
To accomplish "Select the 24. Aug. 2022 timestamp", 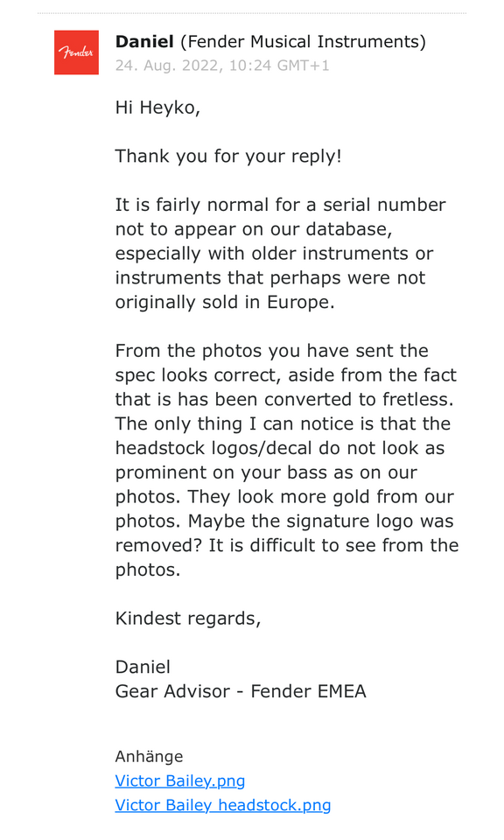I will point(222,66).
